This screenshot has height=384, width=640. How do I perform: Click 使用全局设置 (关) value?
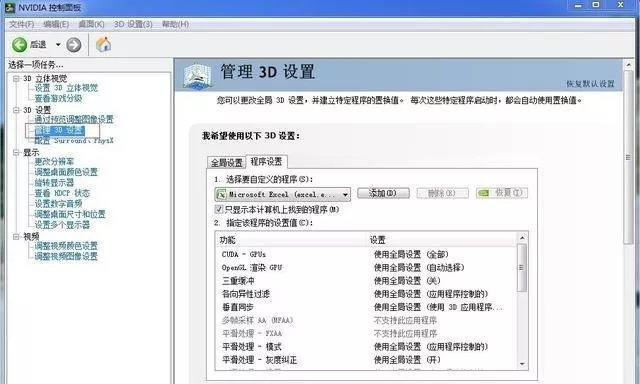click(407, 281)
